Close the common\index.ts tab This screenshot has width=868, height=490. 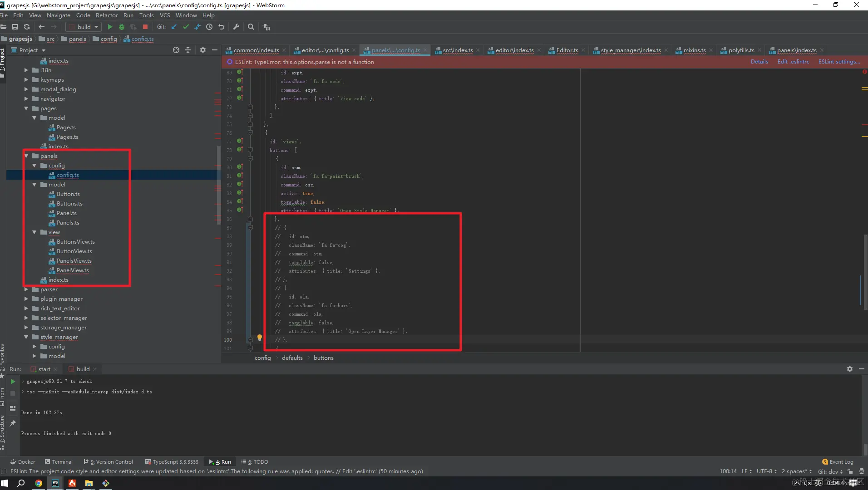point(284,50)
